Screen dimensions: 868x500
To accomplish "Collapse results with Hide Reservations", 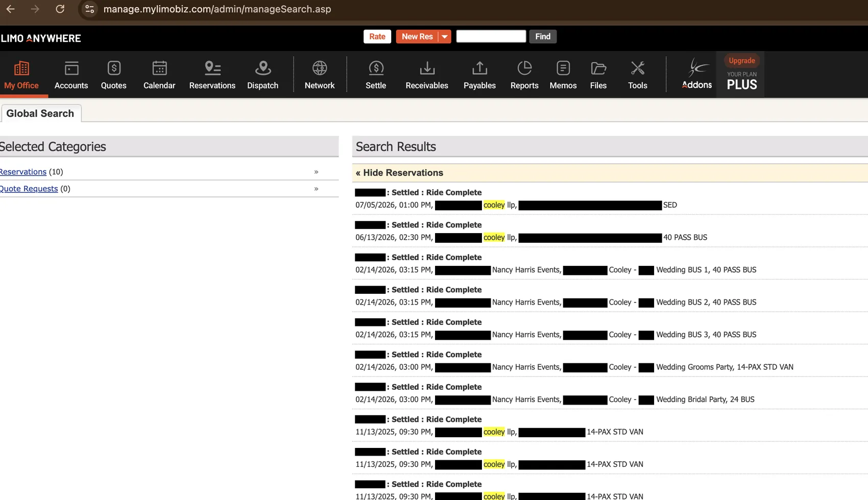I will [399, 173].
